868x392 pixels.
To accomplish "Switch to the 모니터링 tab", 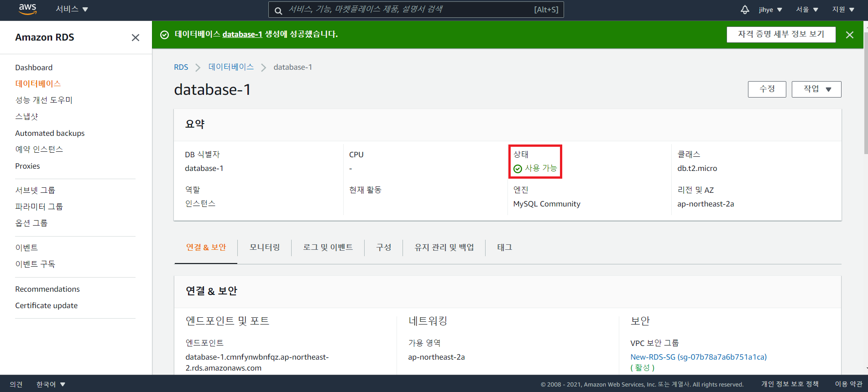I will [x=265, y=247].
